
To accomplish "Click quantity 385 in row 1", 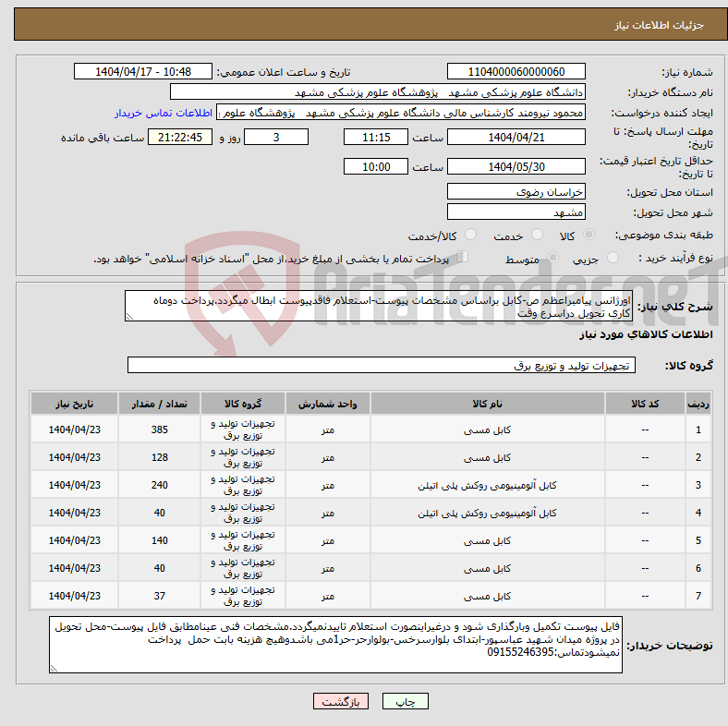I will click(159, 430).
